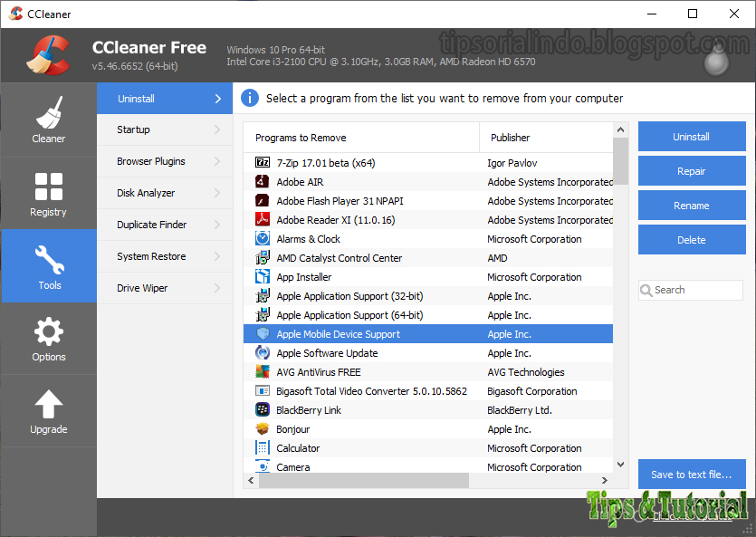The image size is (756, 537).
Task: Open the Drive Wiper tab
Action: [x=165, y=288]
